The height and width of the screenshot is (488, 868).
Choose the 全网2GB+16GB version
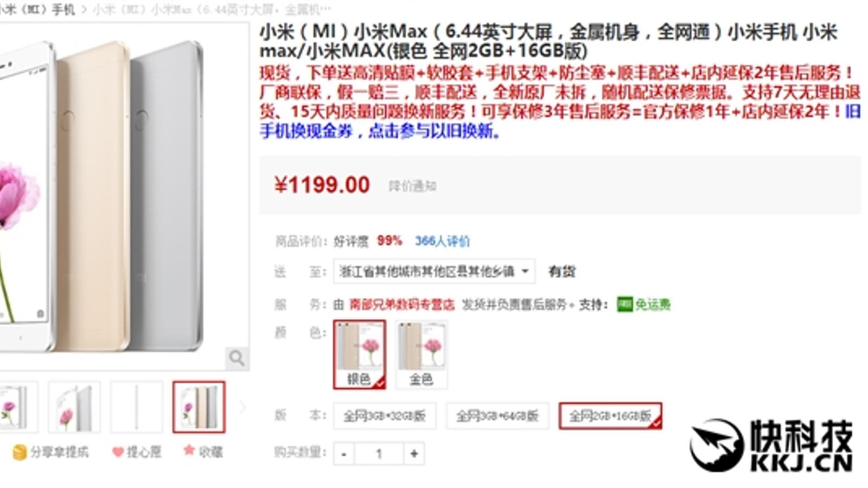pos(610,416)
